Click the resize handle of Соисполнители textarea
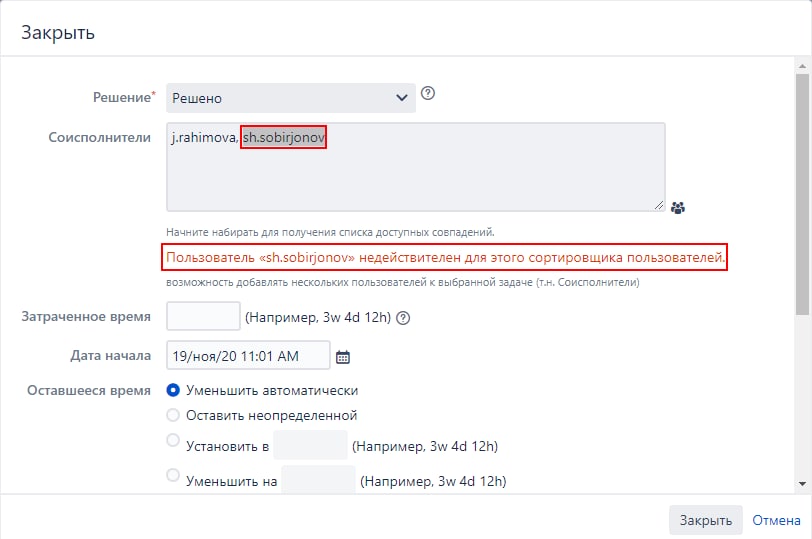Screen dimensions: 812x539 point(659,205)
